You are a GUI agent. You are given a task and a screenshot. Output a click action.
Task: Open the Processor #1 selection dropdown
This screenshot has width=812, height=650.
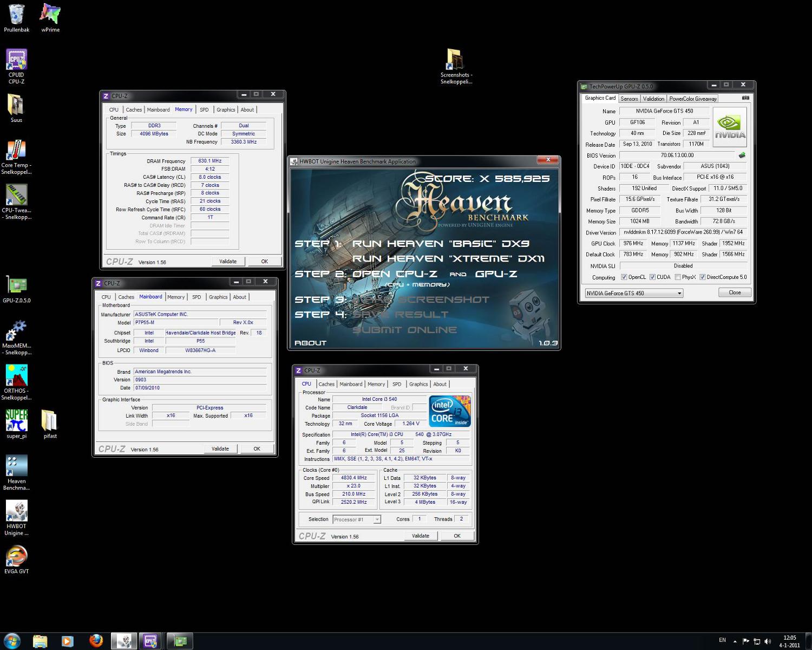(x=357, y=519)
